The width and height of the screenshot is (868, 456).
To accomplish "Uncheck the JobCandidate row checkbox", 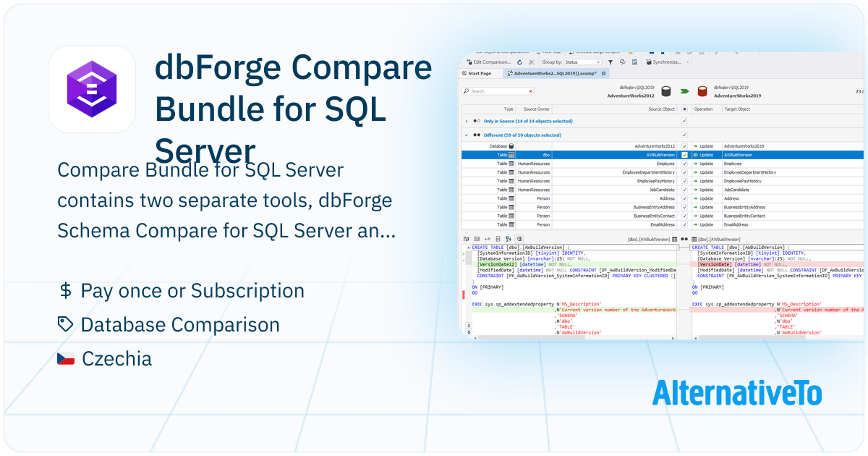I will (x=684, y=190).
